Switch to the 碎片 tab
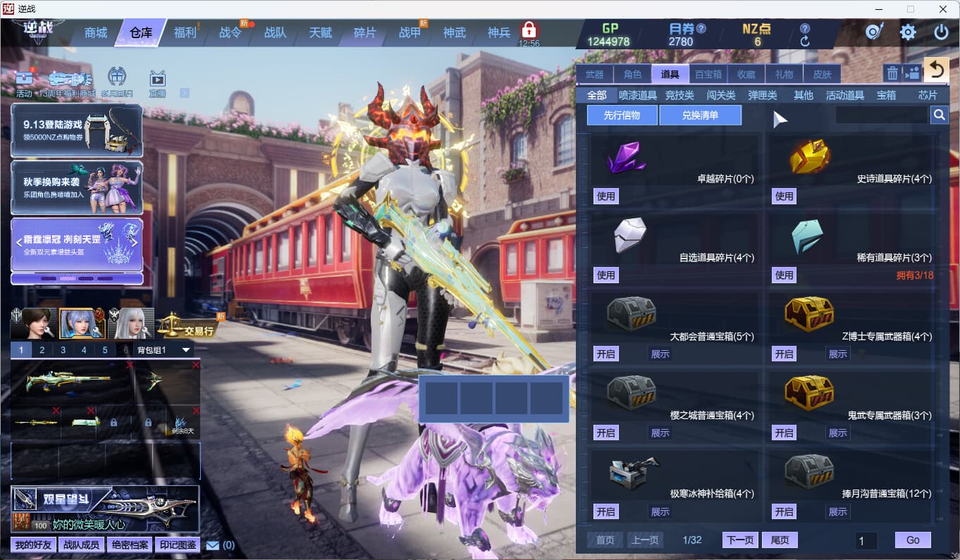This screenshot has height=560, width=960. [x=365, y=32]
